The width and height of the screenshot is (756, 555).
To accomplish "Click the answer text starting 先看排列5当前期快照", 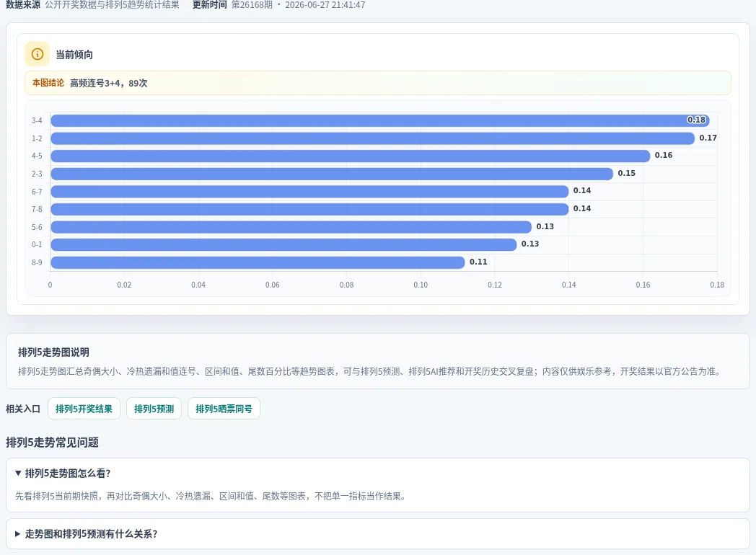I will click(211, 496).
